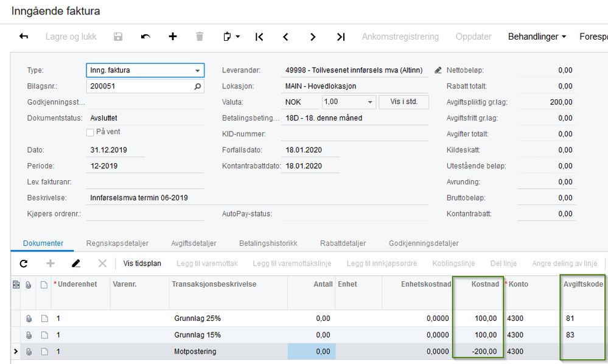
Task: Click the Avgiftskode cell showing 83
Action: 581,335
